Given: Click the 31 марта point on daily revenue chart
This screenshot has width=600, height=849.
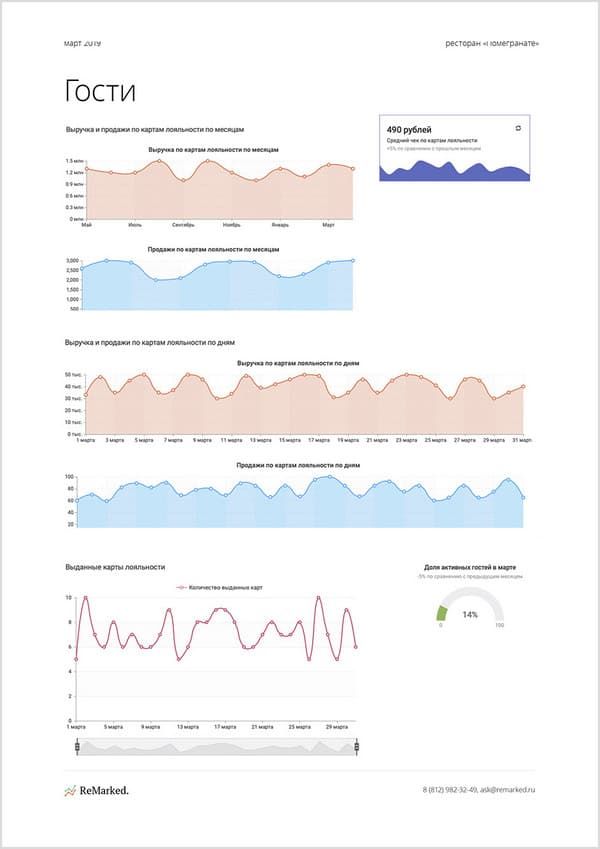Looking at the screenshot, I should click(x=523, y=387).
